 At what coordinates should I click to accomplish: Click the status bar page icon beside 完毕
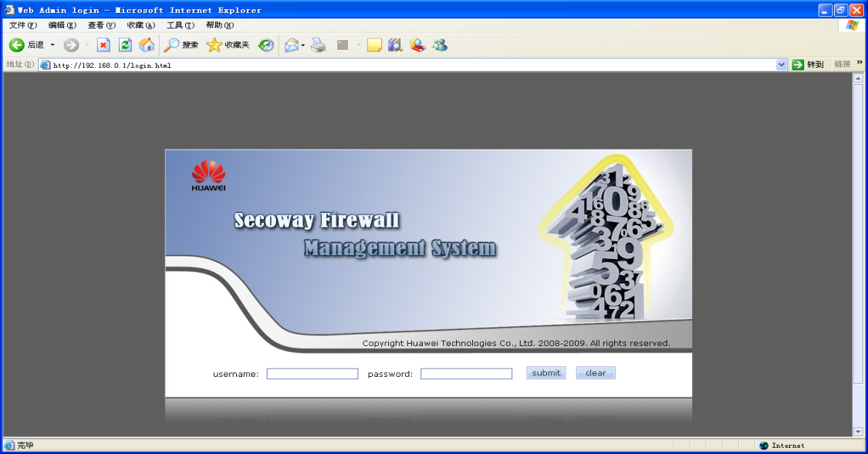coord(9,446)
